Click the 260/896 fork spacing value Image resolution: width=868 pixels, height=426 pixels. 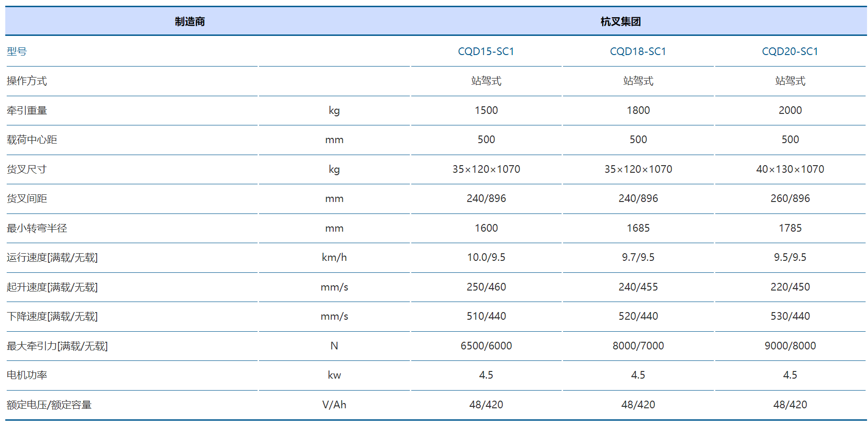(790, 199)
